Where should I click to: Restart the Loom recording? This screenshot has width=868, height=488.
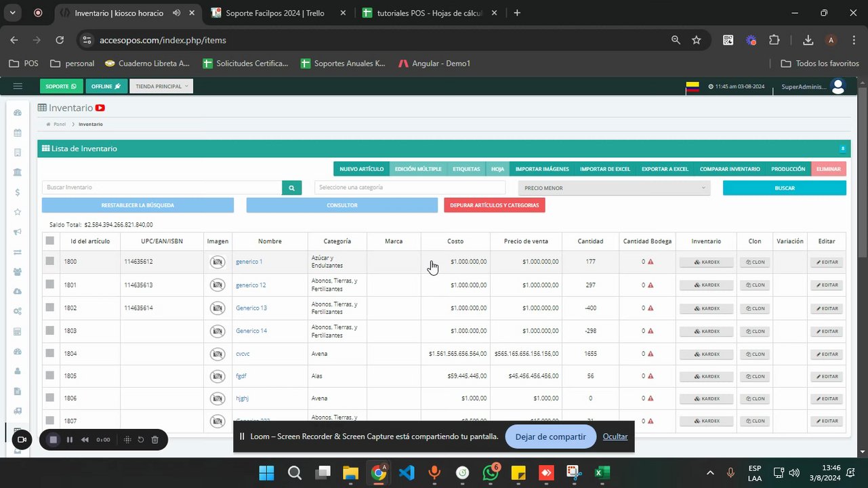[x=141, y=440]
